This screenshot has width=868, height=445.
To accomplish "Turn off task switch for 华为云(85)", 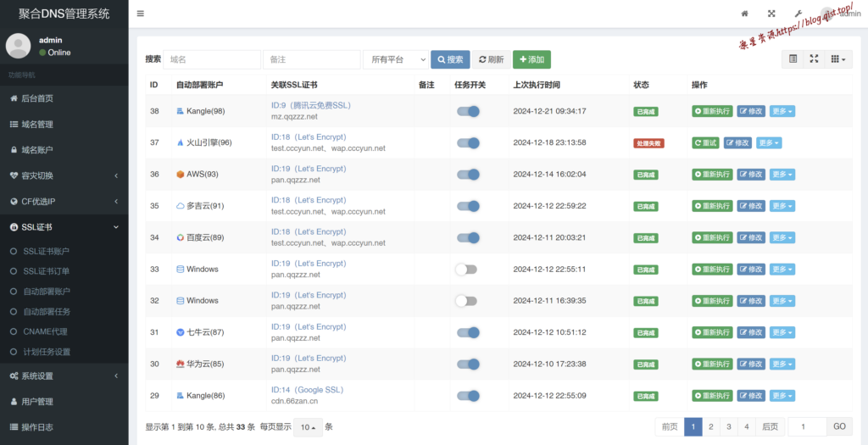I will (468, 364).
